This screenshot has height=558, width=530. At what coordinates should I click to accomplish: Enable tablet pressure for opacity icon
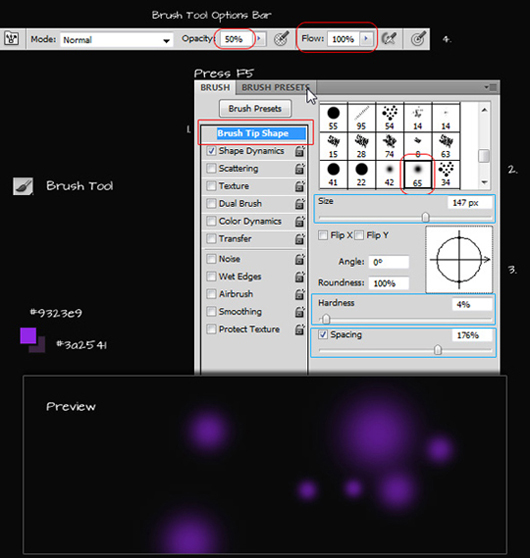281,38
